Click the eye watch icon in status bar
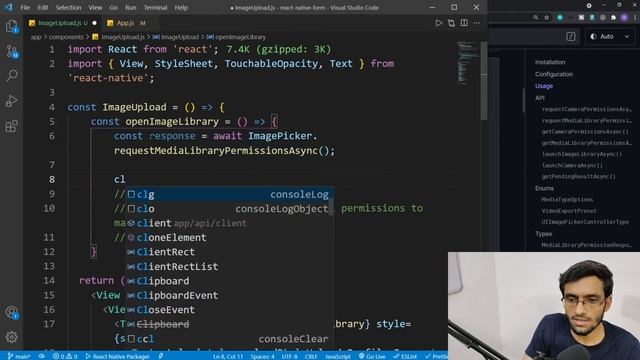This screenshot has width=640, height=360. pyautogui.click(x=42, y=356)
